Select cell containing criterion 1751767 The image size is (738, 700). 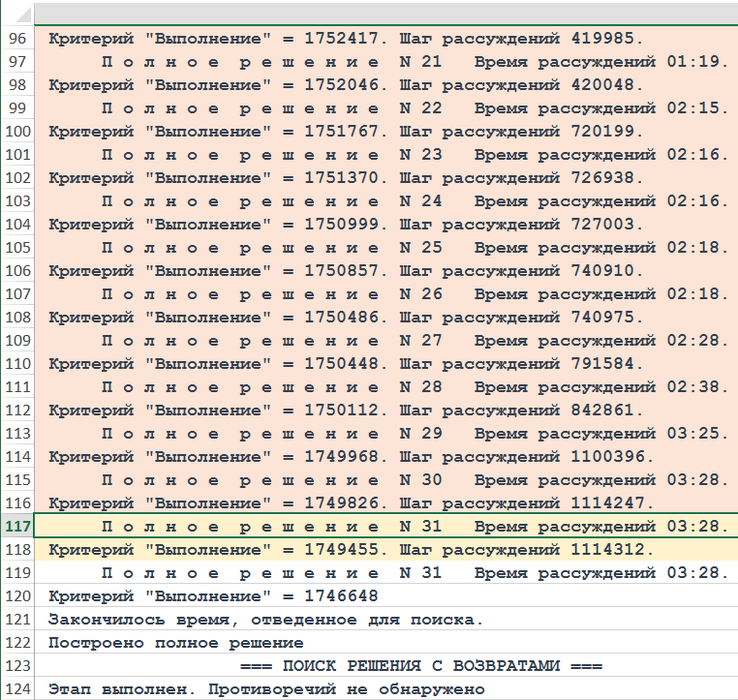pyautogui.click(x=346, y=132)
